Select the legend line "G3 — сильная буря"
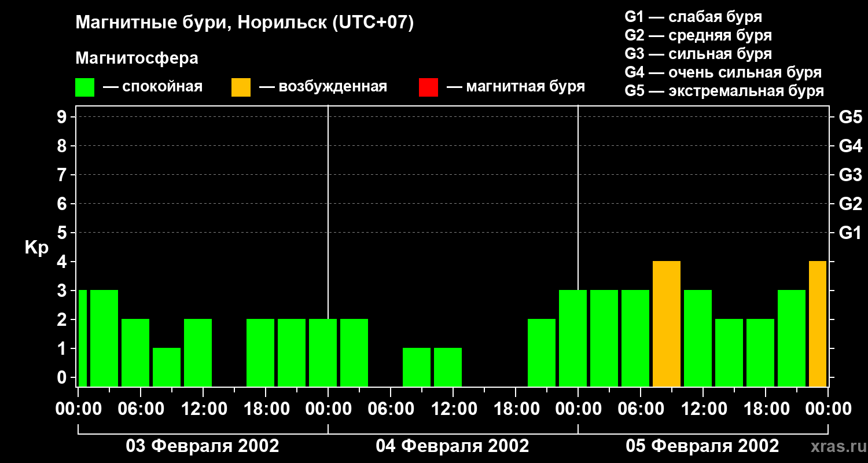 pos(698,54)
